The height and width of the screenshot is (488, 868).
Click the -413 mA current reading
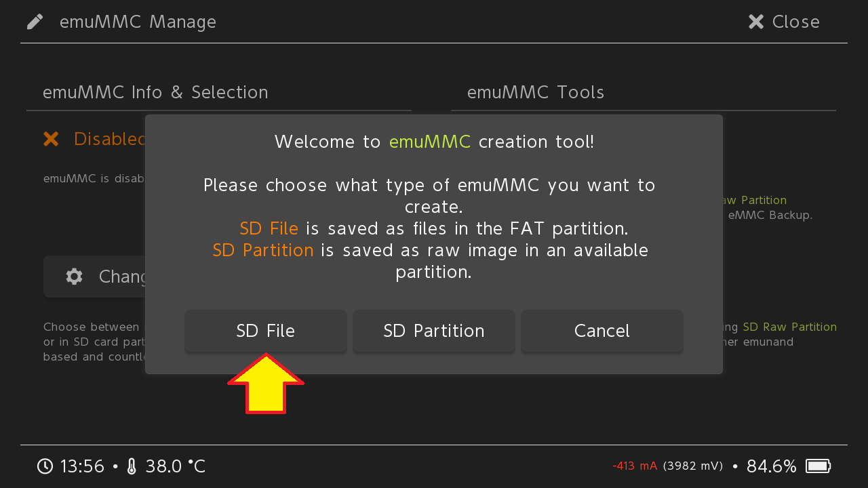point(635,466)
